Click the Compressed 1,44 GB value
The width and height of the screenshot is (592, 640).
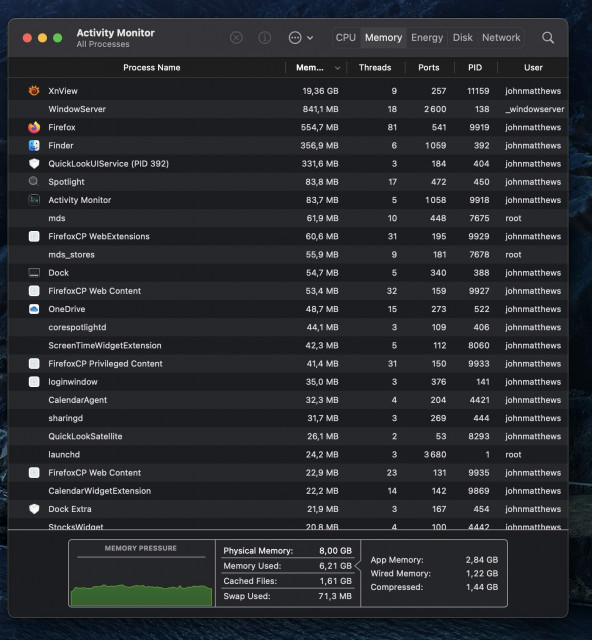(x=482, y=587)
